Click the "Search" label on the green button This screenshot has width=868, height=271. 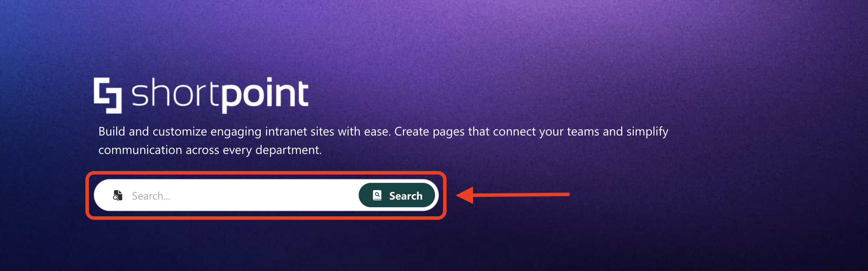pos(406,196)
